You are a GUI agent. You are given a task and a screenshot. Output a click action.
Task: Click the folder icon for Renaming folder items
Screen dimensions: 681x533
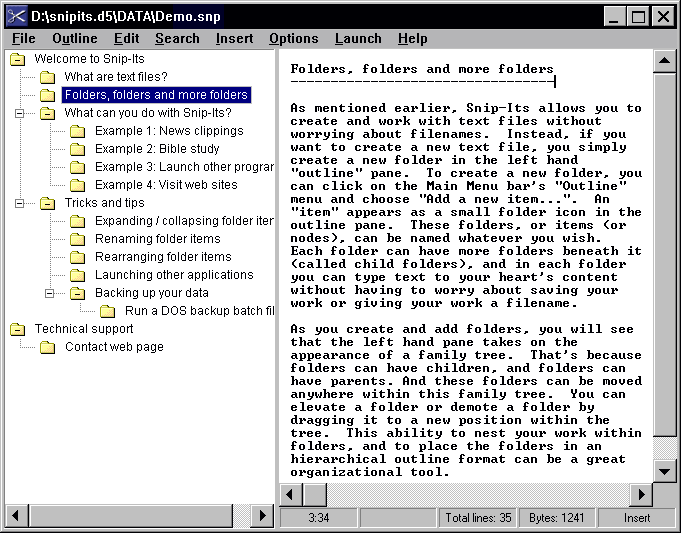pyautogui.click(x=77, y=239)
